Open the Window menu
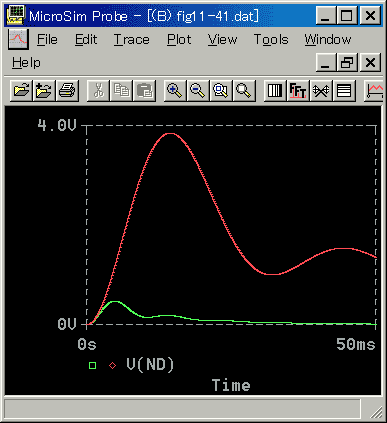The width and height of the screenshot is (387, 423). [328, 40]
